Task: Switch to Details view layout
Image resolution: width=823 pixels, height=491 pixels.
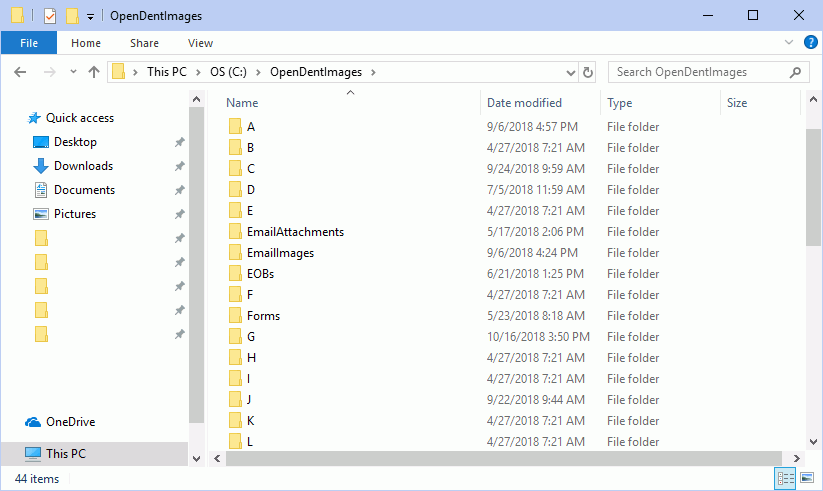Action: [786, 479]
